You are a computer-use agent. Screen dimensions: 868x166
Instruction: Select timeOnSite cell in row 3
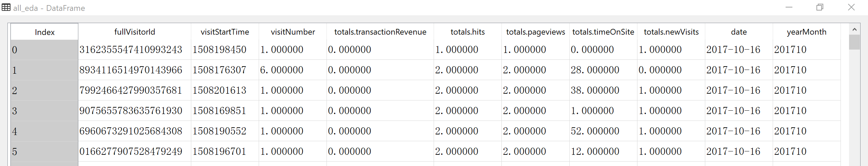(603, 111)
